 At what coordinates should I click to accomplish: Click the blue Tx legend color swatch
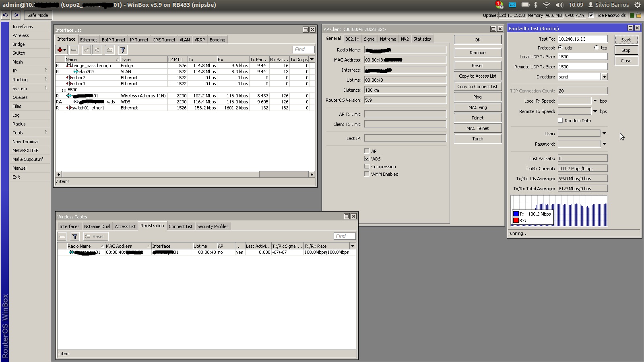pyautogui.click(x=516, y=214)
